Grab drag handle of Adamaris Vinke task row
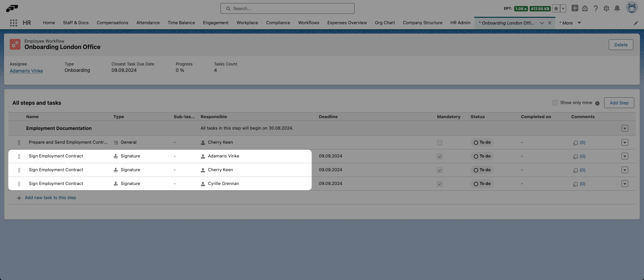Image resolution: width=644 pixels, height=280 pixels. (19, 156)
